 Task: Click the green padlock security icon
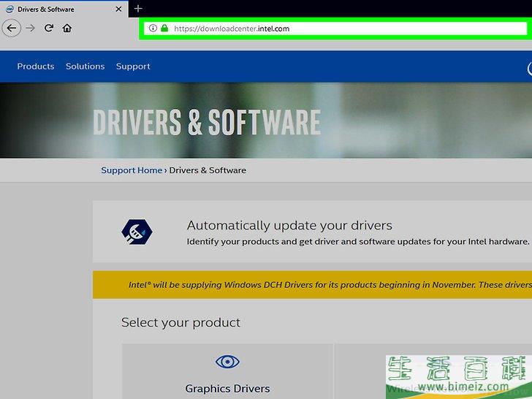tap(164, 28)
